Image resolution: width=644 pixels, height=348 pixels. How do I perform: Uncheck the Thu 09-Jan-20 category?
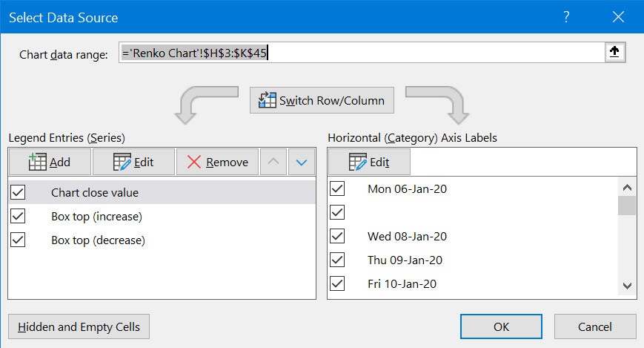337,260
